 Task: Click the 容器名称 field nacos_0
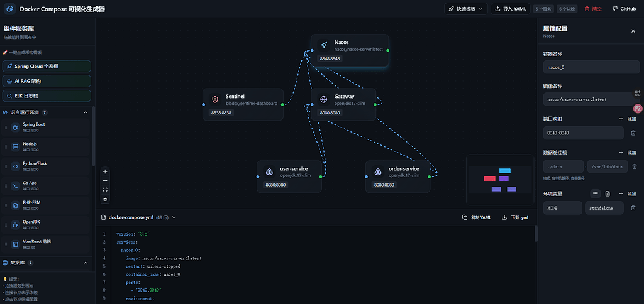(591, 67)
